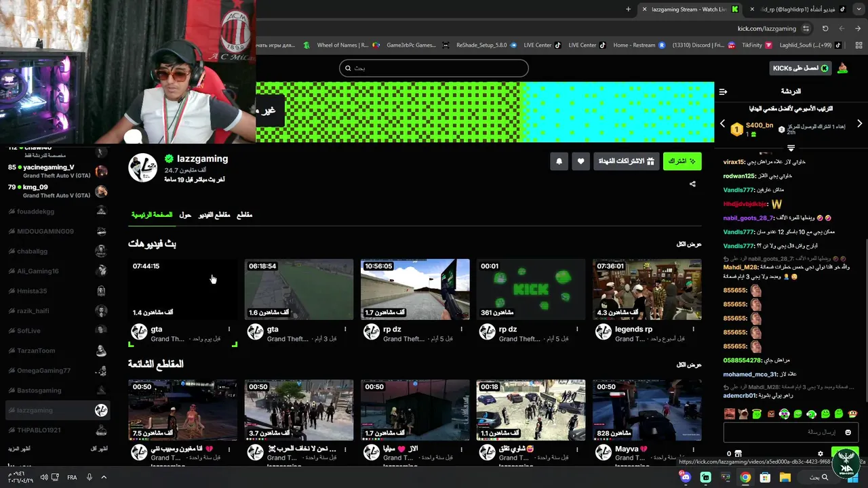This screenshot has height=488, width=868.
Task: Open the Videos tab on the channel
Action: [214, 215]
